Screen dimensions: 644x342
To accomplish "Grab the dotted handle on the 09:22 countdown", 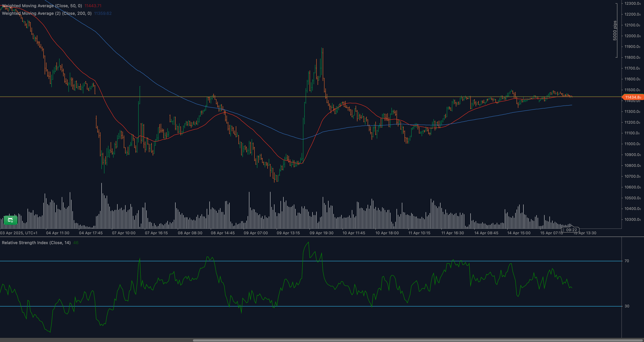I will coord(563,230).
